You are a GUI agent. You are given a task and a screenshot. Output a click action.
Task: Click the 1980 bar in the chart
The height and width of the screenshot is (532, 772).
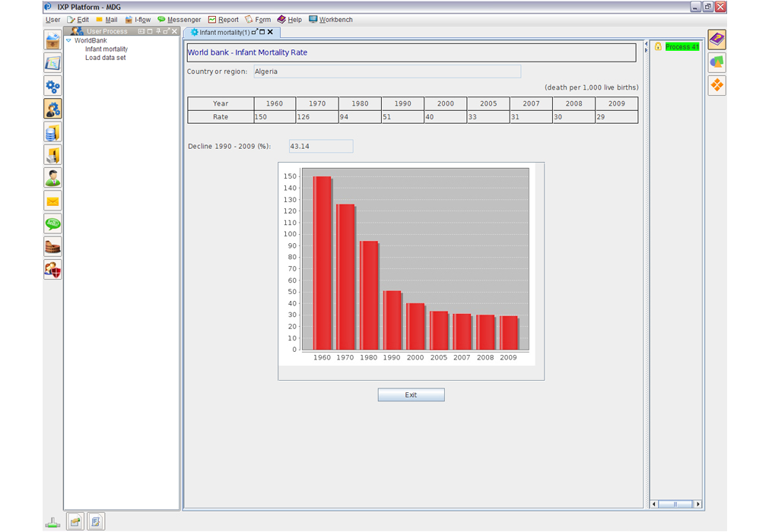[x=369, y=296]
